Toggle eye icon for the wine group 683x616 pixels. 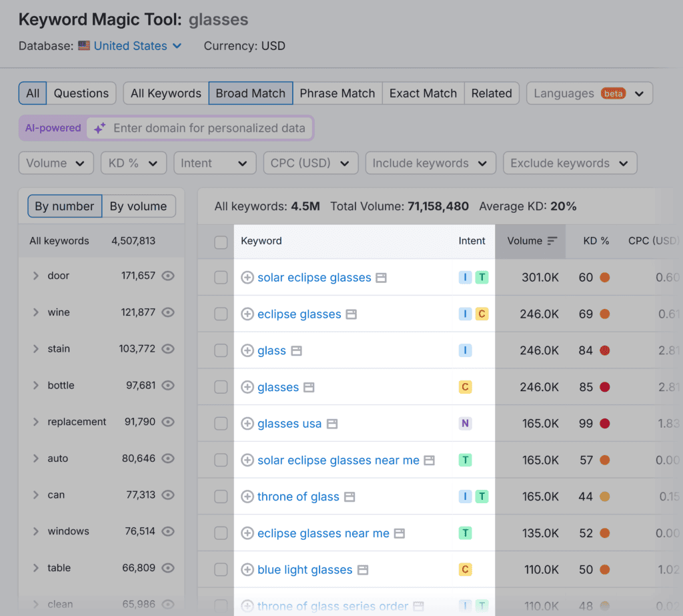tap(168, 312)
